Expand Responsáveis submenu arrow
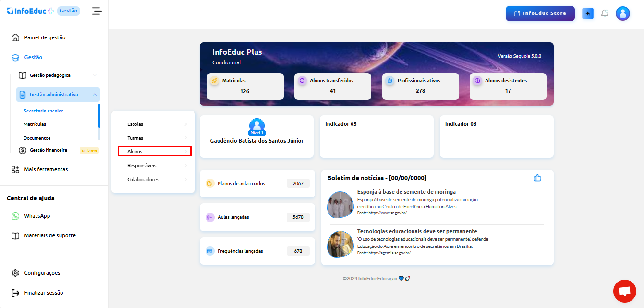This screenshot has height=308, width=644. [x=186, y=166]
